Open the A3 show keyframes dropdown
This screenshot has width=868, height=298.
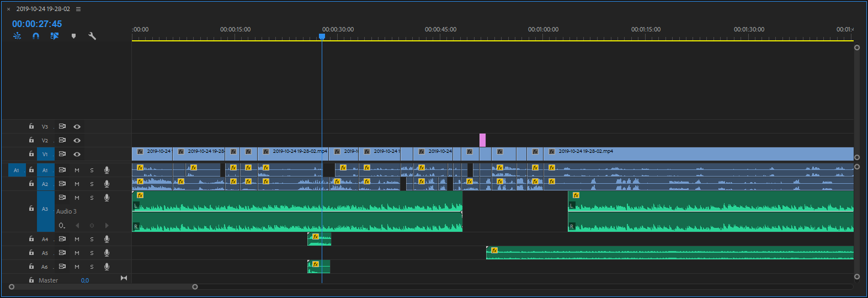(x=62, y=225)
